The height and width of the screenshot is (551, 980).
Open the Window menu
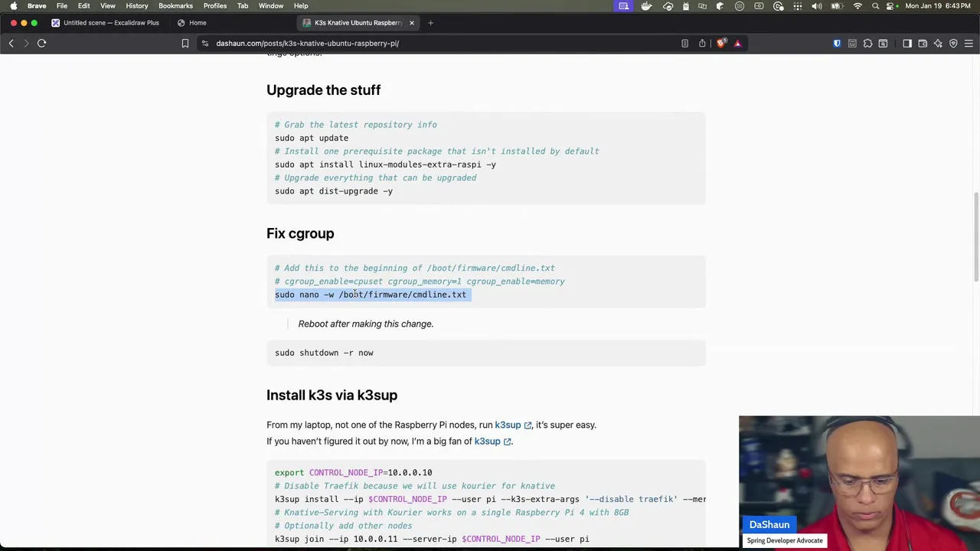270,6
